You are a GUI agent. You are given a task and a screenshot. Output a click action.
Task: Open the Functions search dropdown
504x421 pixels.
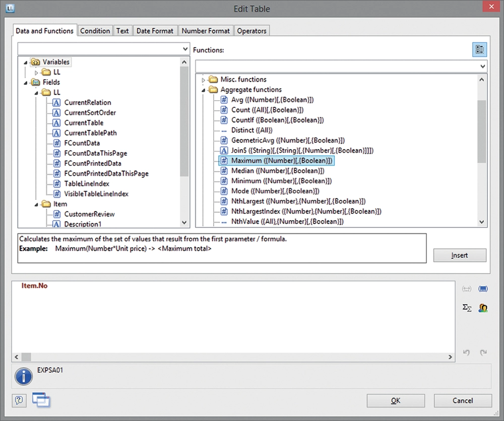click(482, 66)
